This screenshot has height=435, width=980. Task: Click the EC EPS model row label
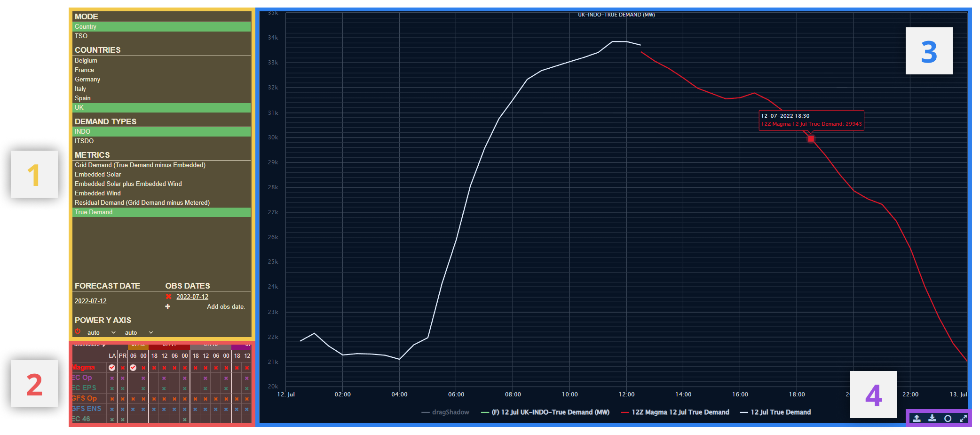(x=84, y=388)
